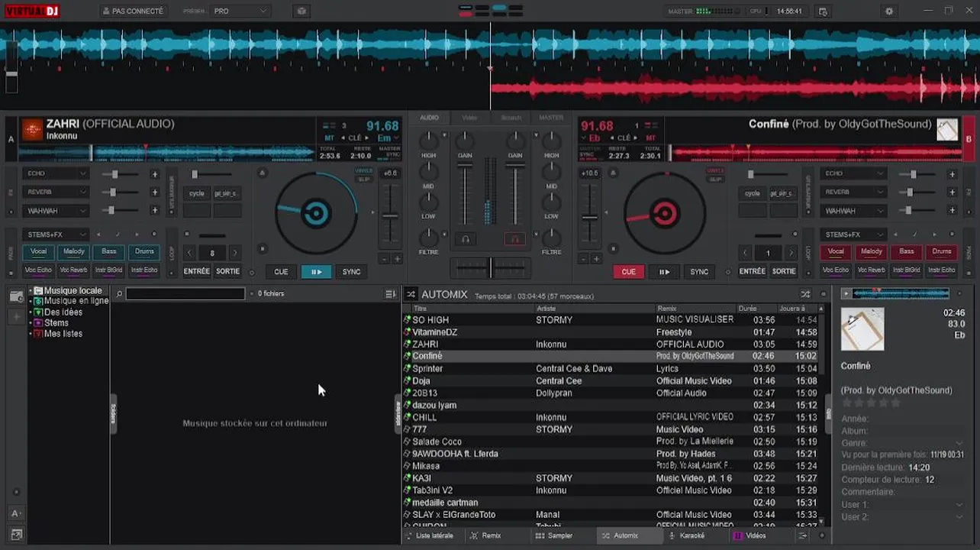The width and height of the screenshot is (980, 550).
Task: Toggle the Bass stem pad on deck A
Action: 109,251
